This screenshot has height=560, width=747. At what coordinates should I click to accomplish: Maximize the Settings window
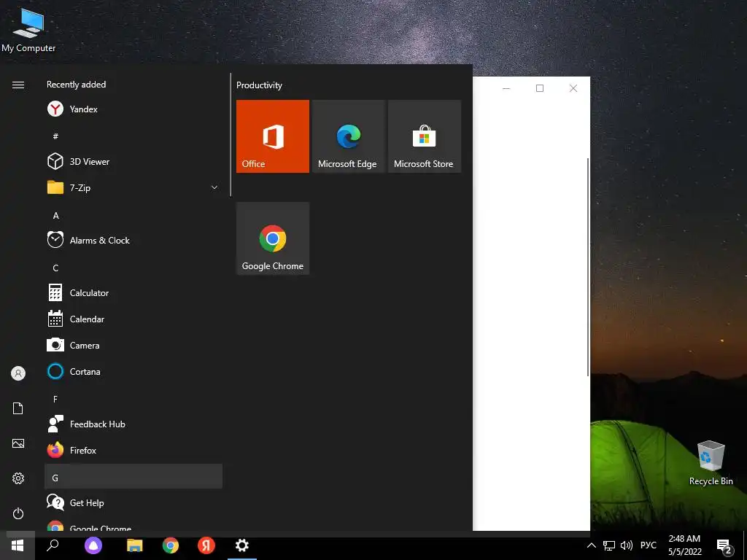click(540, 88)
